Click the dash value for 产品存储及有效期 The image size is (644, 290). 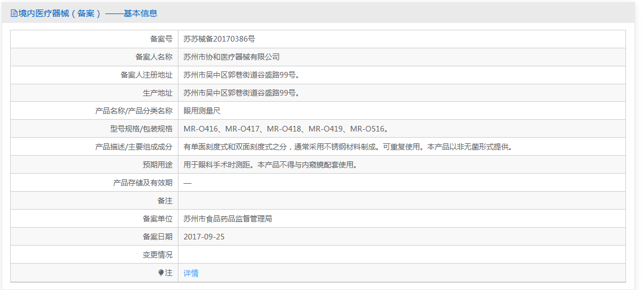[x=187, y=183]
